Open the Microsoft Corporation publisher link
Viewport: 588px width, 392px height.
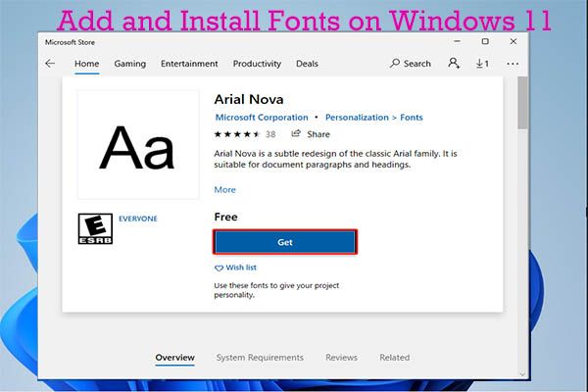262,118
